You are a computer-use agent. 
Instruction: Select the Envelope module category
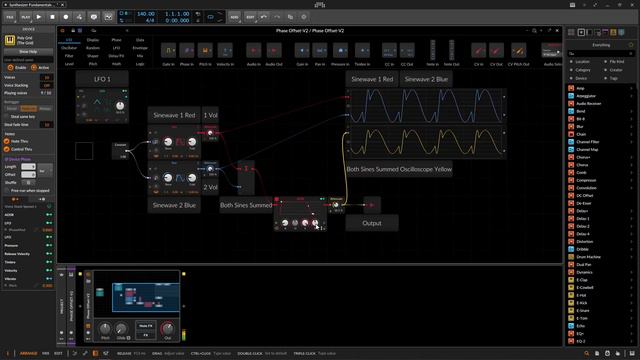coord(140,48)
